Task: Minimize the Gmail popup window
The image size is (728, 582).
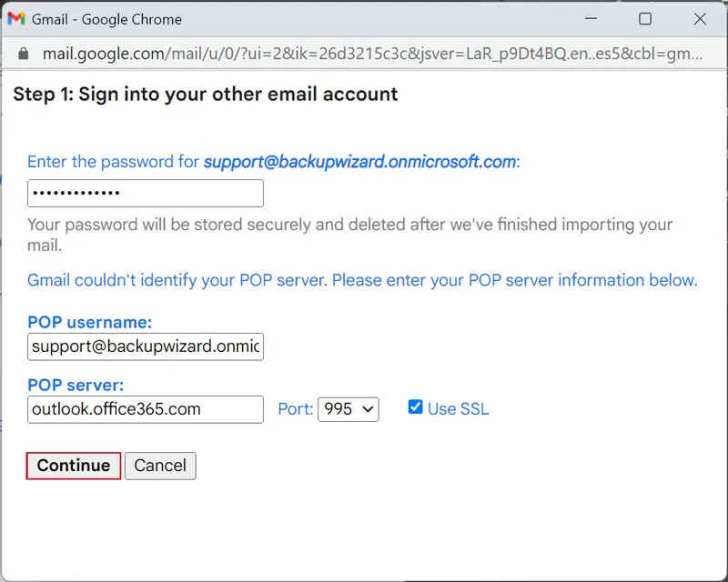Action: tap(591, 19)
